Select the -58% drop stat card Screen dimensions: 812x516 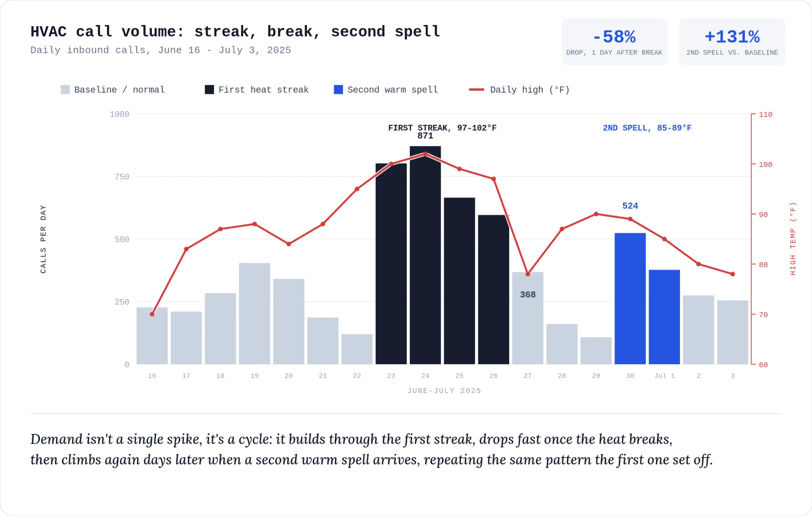tap(614, 41)
